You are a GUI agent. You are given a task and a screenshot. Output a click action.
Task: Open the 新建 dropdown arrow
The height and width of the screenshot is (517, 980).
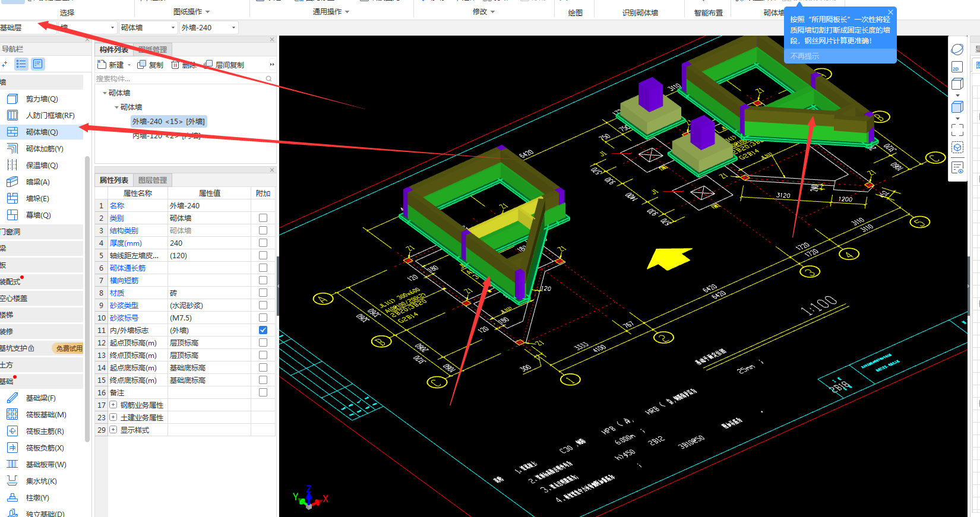tap(129, 65)
